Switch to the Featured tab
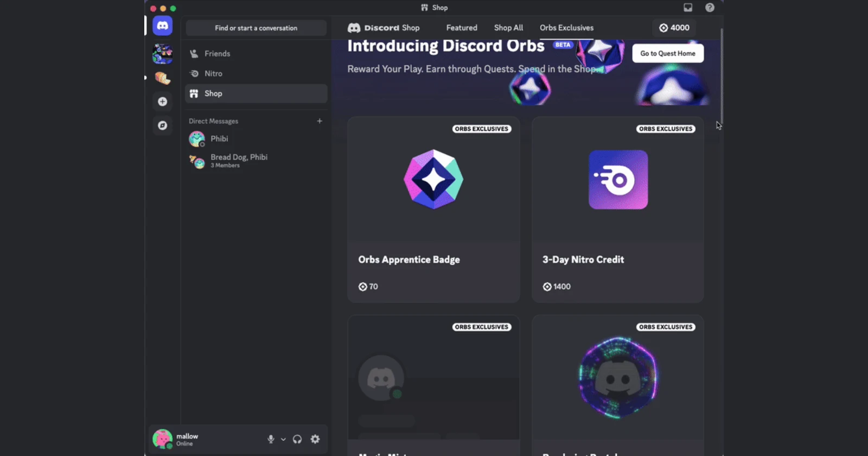Viewport: 868px width, 456px height. click(462, 28)
